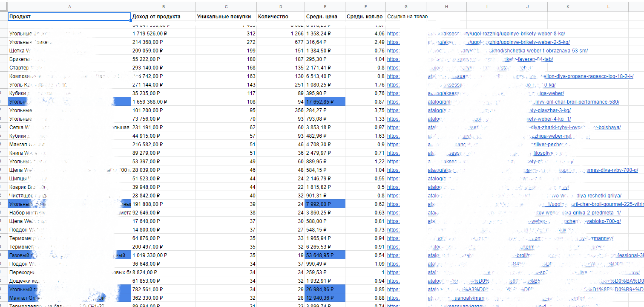Select column B header
Screen dimensions: 644x307
(x=163, y=6)
